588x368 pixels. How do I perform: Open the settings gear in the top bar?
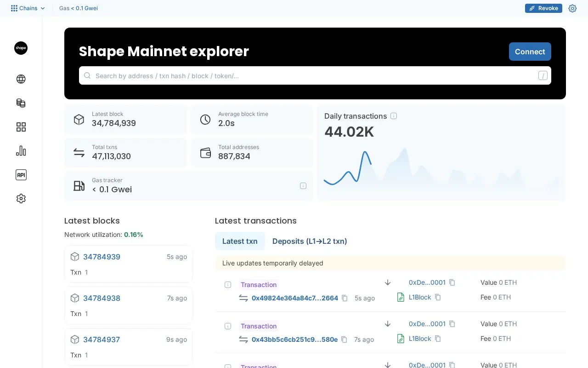(572, 8)
